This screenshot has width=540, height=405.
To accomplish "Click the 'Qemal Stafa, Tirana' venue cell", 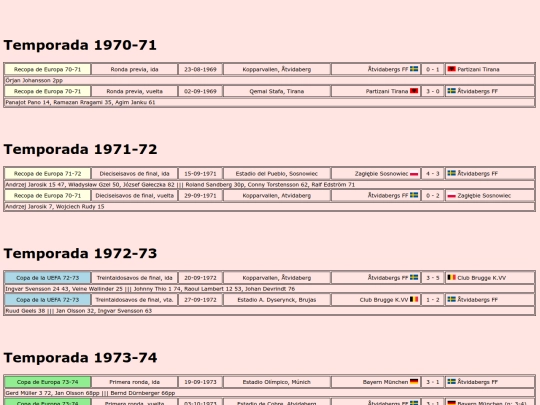I will tap(277, 91).
